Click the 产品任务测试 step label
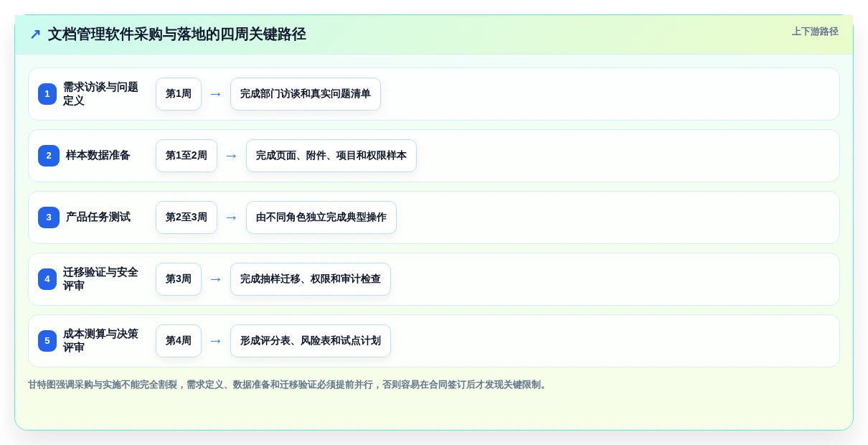Viewport: 868px width, 445px height. pos(98,217)
